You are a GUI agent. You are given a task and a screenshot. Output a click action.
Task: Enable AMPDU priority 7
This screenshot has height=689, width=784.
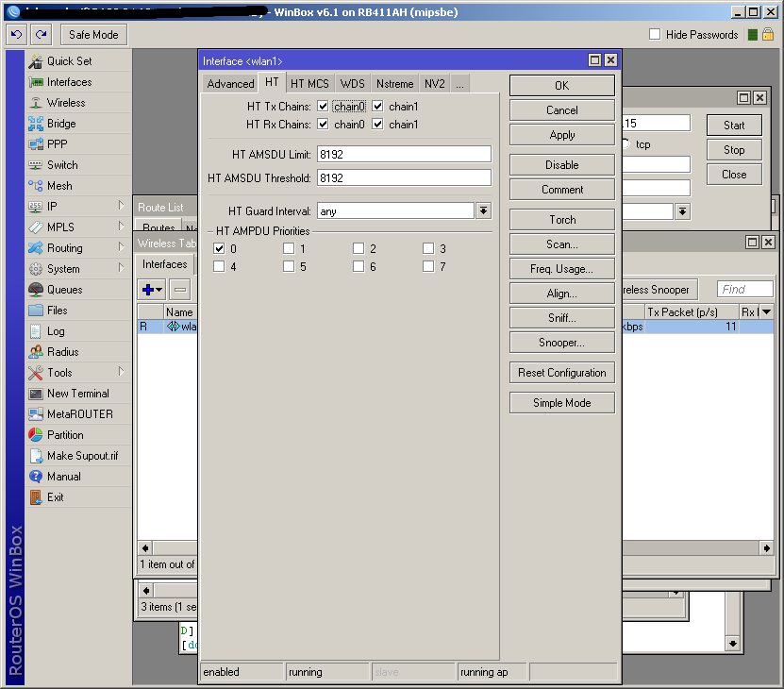[428, 266]
